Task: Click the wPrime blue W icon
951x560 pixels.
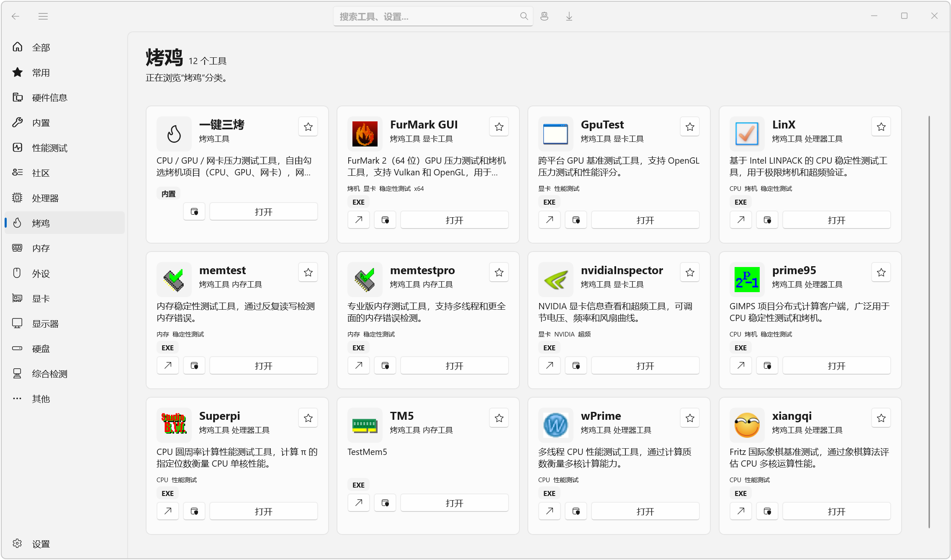Action: [x=555, y=425]
